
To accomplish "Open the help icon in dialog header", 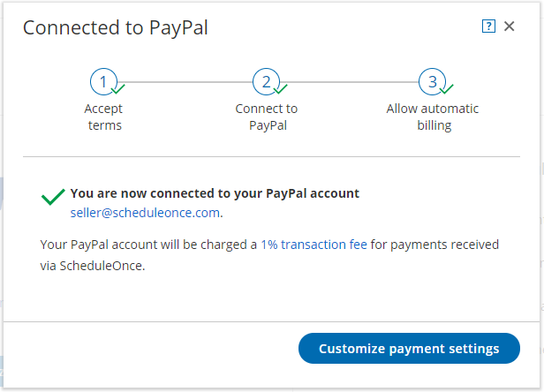I will pyautogui.click(x=488, y=26).
